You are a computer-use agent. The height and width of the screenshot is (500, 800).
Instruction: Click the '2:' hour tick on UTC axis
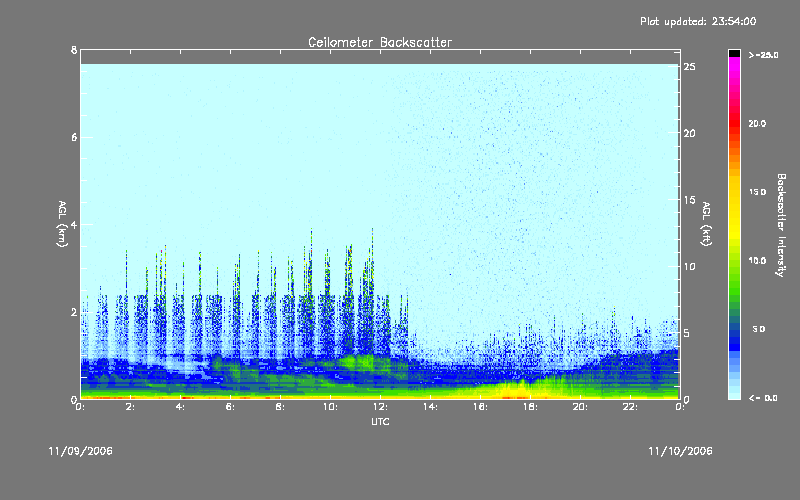point(130,407)
